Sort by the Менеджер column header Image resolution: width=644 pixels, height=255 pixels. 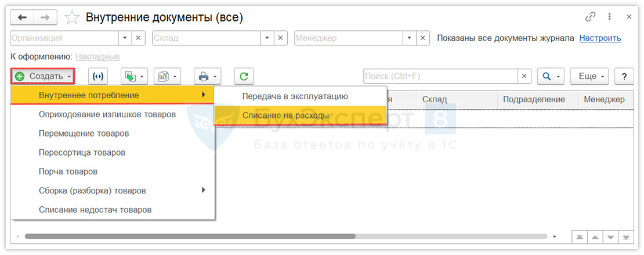pyautogui.click(x=606, y=99)
